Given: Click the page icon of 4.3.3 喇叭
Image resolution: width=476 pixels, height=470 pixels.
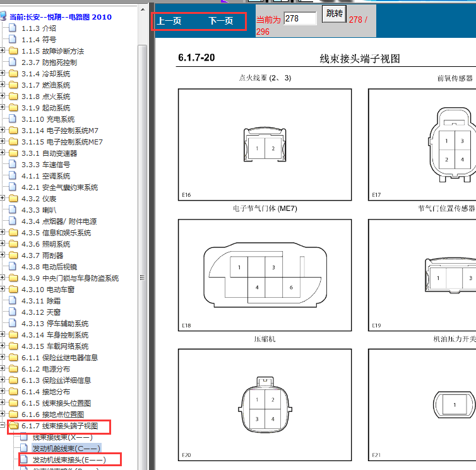Looking at the screenshot, I should pos(13,209).
